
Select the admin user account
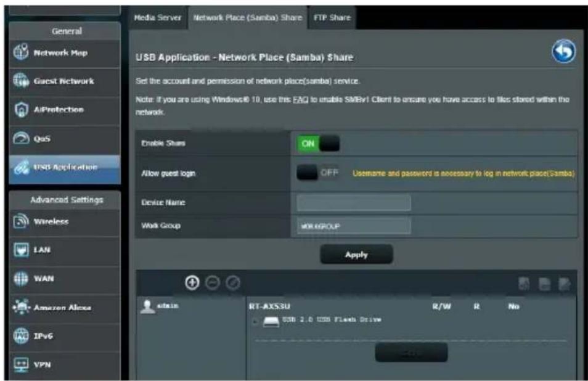point(160,306)
